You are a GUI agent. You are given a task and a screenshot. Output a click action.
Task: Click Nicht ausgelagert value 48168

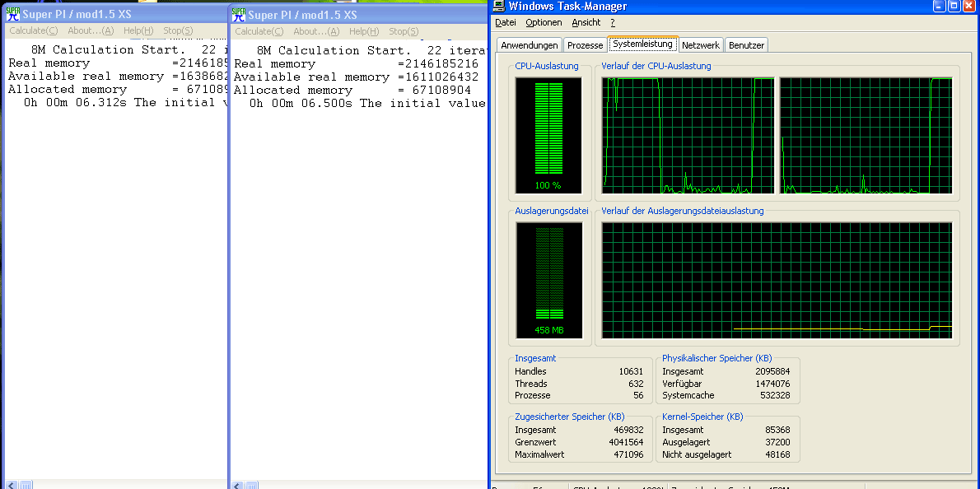coord(777,454)
